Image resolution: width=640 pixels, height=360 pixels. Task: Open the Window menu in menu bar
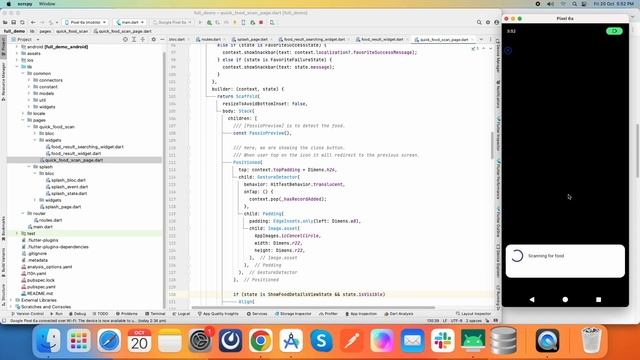tap(47, 4)
